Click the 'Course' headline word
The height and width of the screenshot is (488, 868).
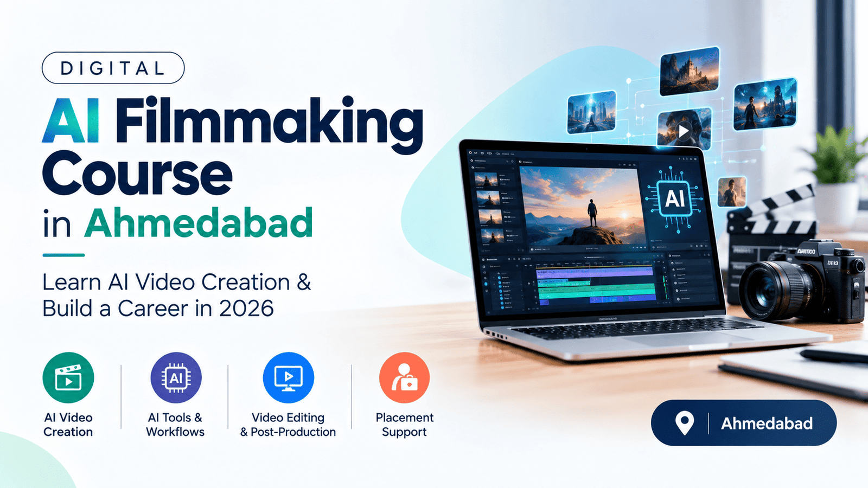pos(137,174)
